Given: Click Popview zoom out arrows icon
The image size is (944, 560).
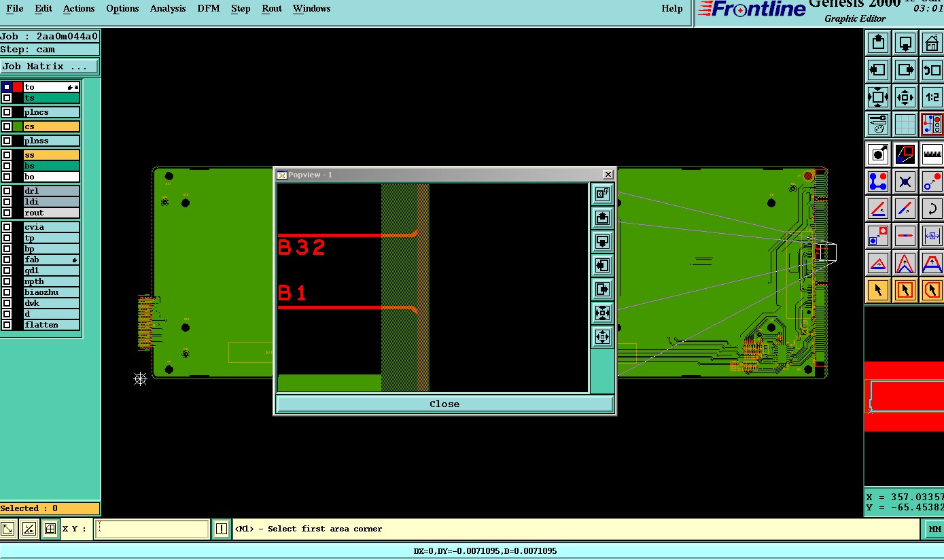Looking at the screenshot, I should 602,336.
